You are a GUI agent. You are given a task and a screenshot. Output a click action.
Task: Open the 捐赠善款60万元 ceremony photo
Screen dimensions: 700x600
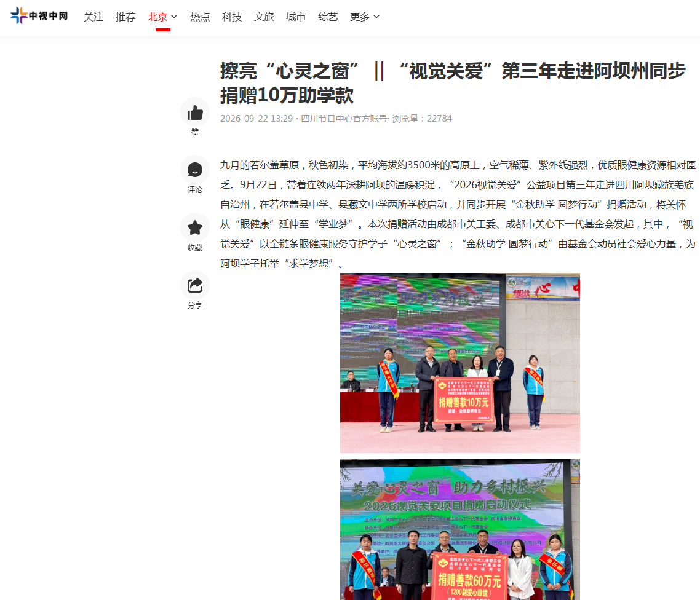[x=460, y=529]
